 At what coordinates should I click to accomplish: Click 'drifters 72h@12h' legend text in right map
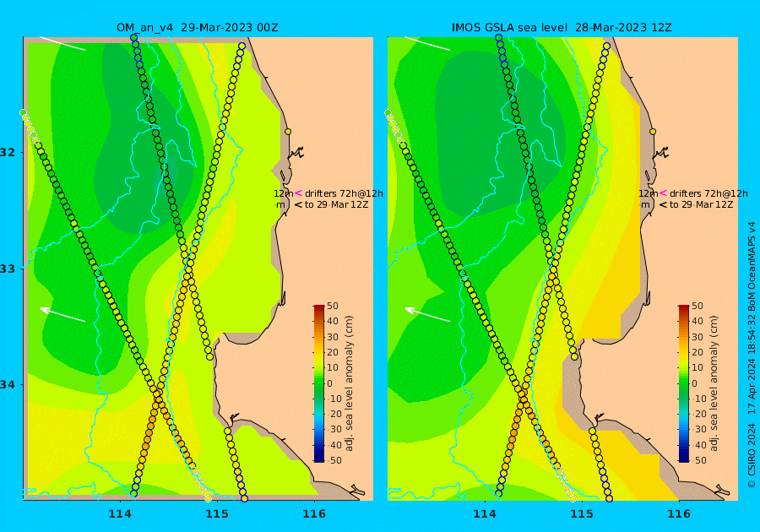tap(708, 193)
